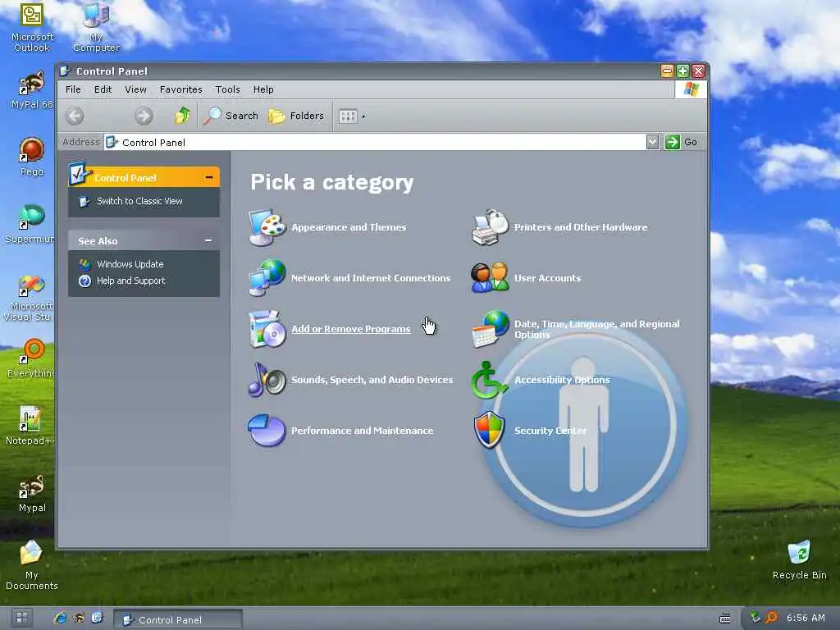The width and height of the screenshot is (840, 630).
Task: Click the Accessibility Options wheelchair icon
Action: (x=488, y=380)
